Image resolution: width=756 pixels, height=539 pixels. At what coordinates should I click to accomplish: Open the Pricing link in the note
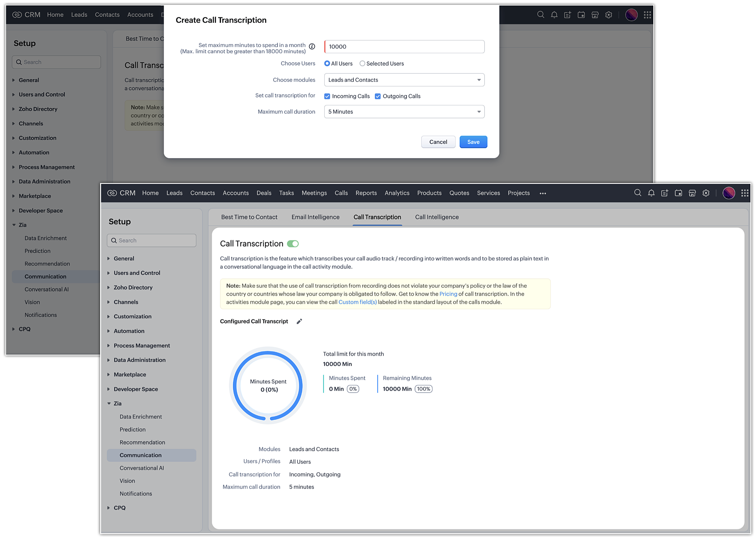[x=448, y=294]
